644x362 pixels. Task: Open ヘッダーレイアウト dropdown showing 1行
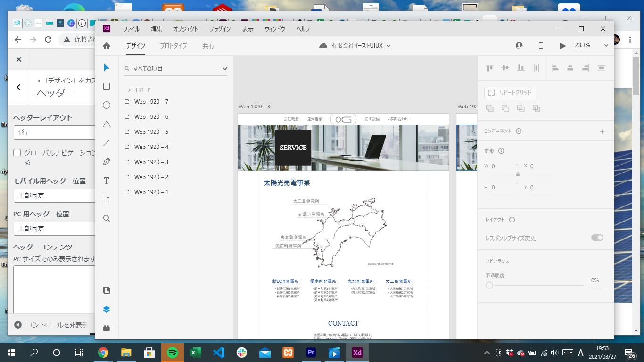coord(54,132)
